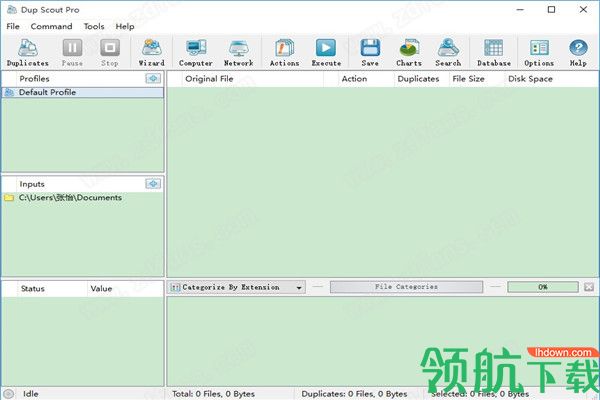
Task: Sort by Action column header
Action: [366, 79]
